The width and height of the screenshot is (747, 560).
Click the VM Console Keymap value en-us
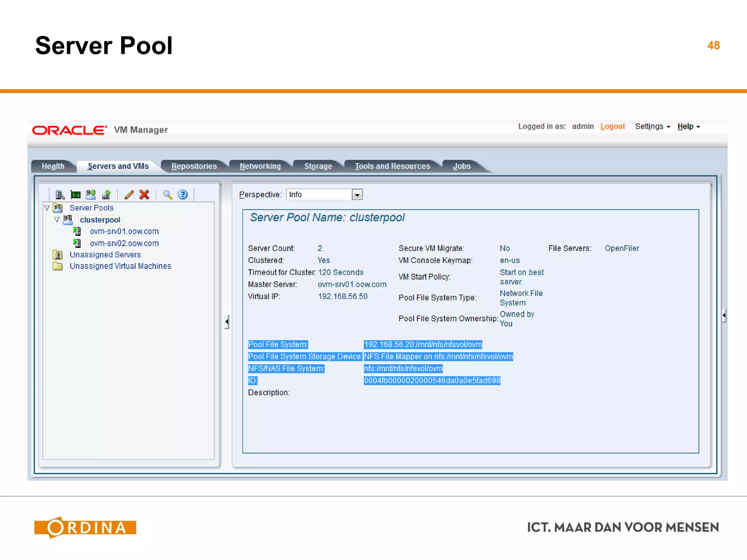click(510, 260)
